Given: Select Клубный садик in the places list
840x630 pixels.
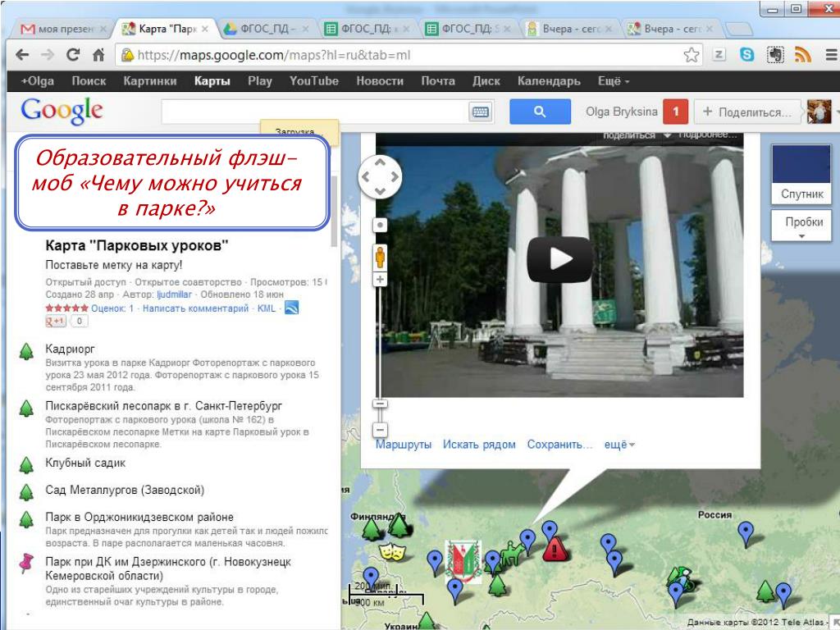Looking at the screenshot, I should [x=85, y=463].
